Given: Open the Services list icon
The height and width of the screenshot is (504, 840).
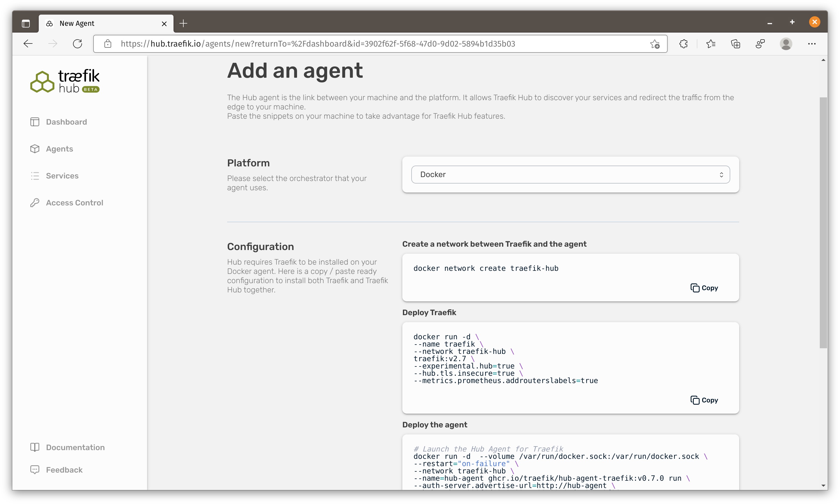Looking at the screenshot, I should 35,176.
